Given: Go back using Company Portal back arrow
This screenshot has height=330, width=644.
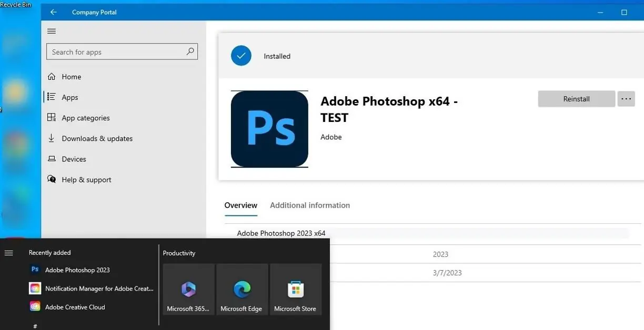Looking at the screenshot, I should coord(53,12).
